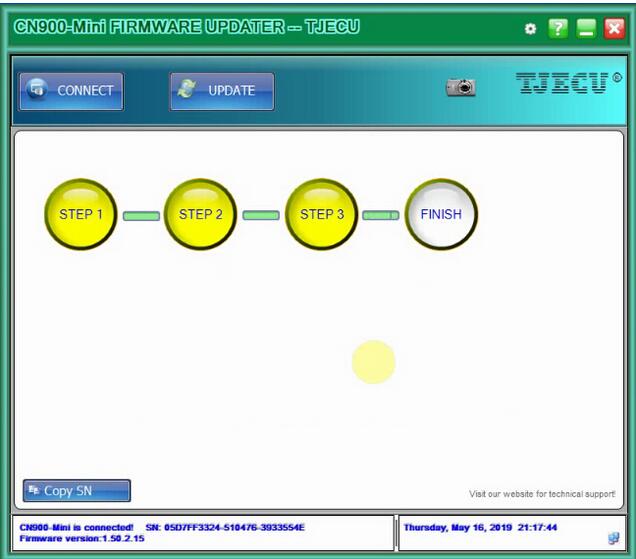Click the progress bar between STEP 3 and FINISH
The width and height of the screenshot is (636, 559).
pos(380,215)
